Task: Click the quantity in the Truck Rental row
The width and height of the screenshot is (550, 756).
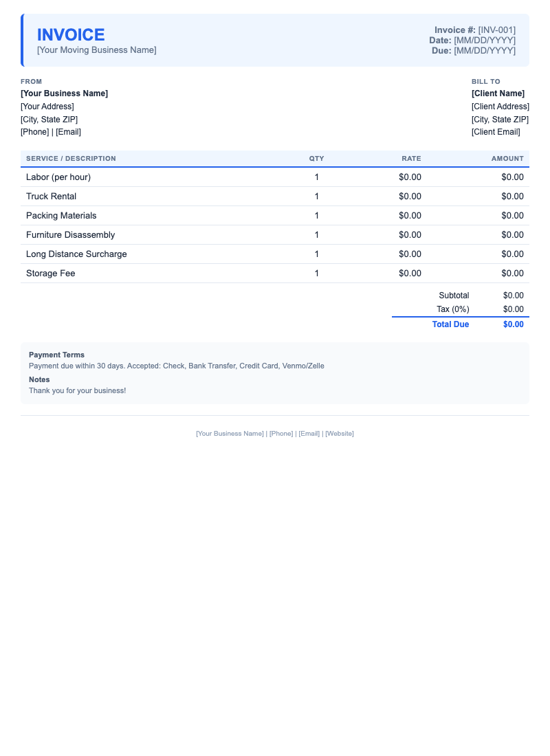Action: 316,197
